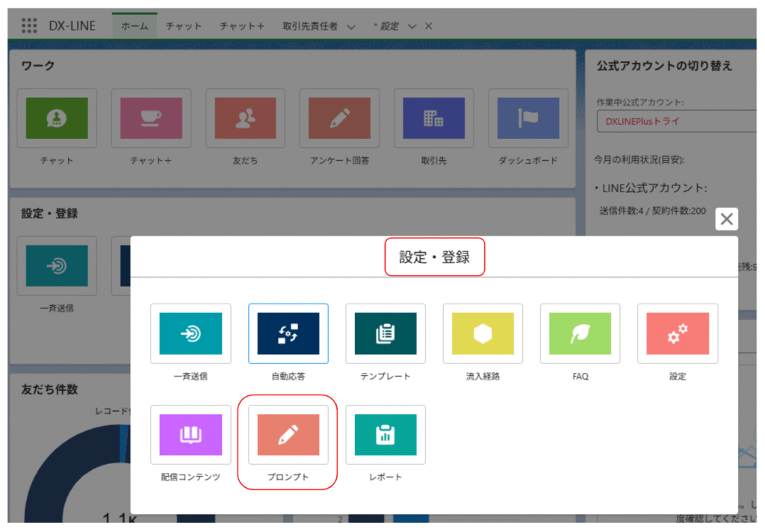The width and height of the screenshot is (765, 532).
Task: Open the 作業中公式アカウント selection box
Action: pyautogui.click(x=676, y=121)
